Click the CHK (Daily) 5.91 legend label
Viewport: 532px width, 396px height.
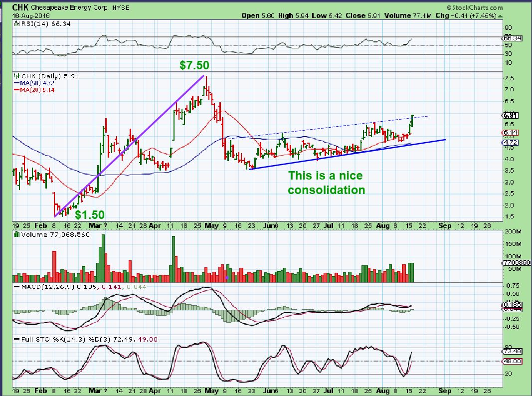tap(50, 76)
